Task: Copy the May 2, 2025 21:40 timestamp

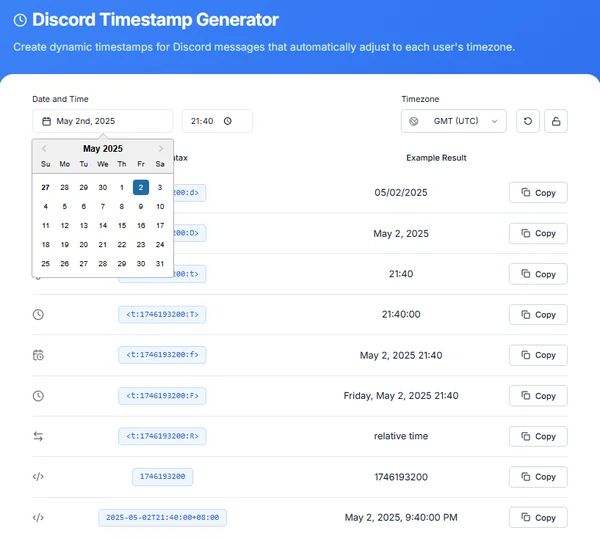Action: 538,355
